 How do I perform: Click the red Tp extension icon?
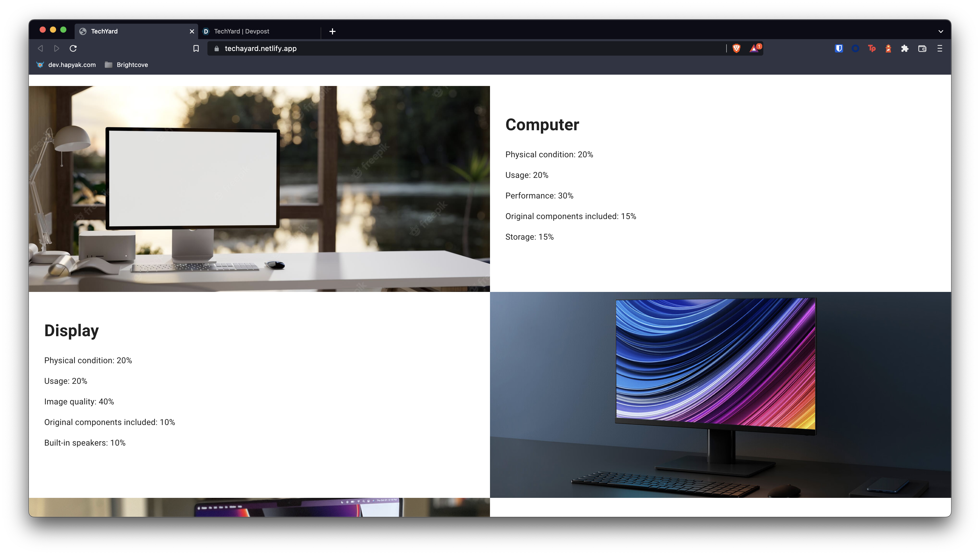pos(871,48)
